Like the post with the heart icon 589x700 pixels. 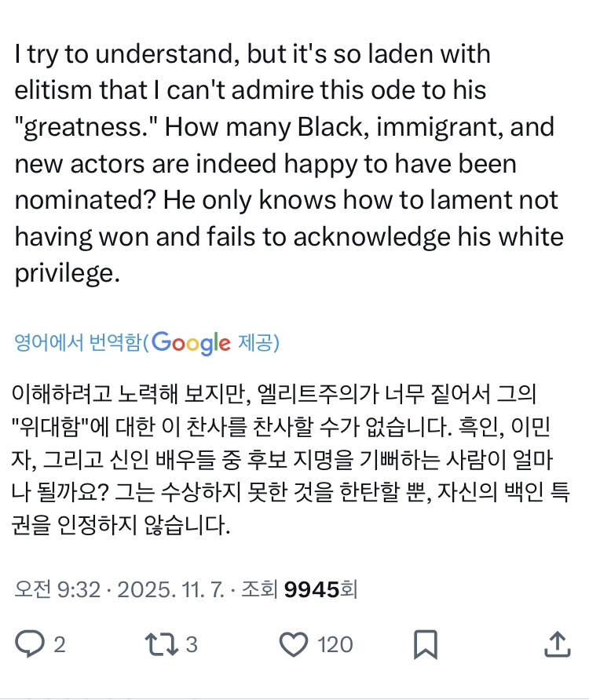pos(294,644)
